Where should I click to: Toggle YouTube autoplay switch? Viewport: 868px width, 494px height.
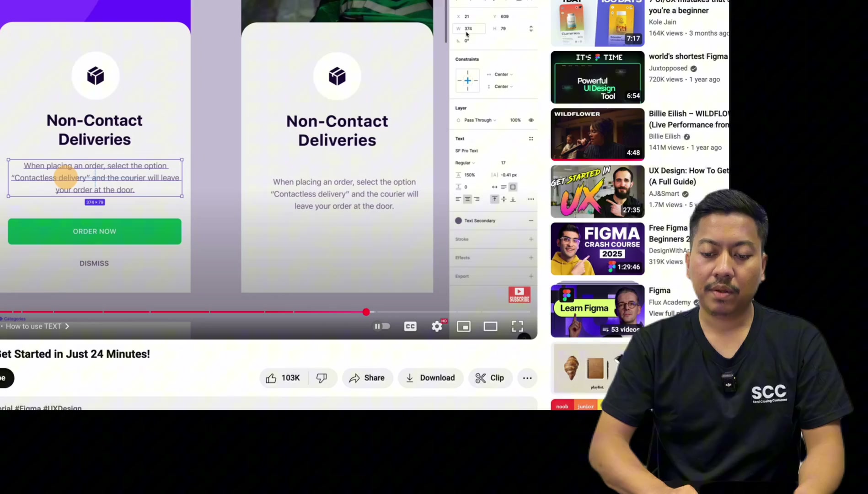pyautogui.click(x=382, y=326)
